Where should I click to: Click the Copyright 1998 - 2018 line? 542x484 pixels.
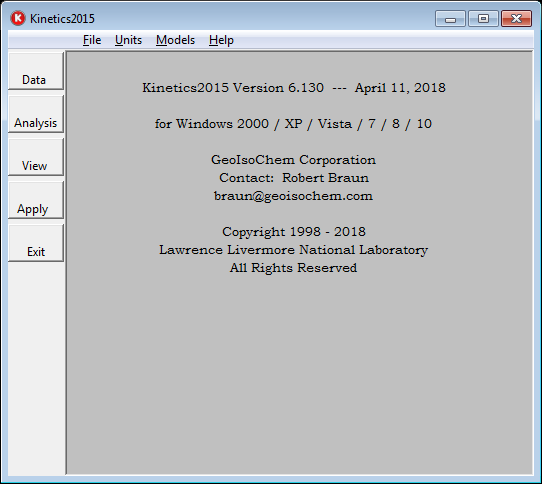(x=293, y=232)
